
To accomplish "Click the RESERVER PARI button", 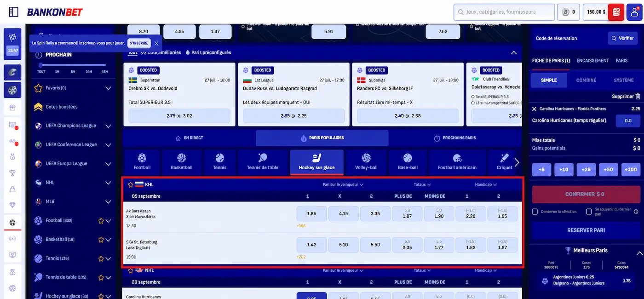I will click(x=586, y=230).
